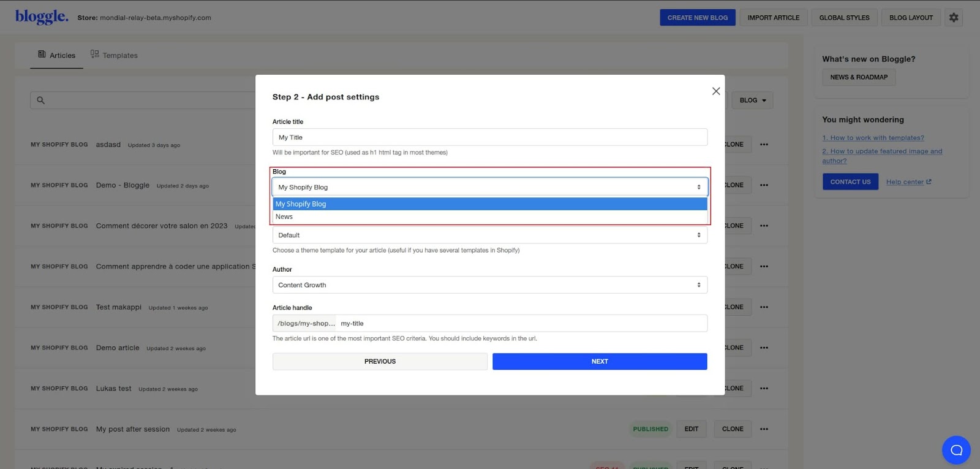Open How to update featured image link
980x469 pixels.
tap(882, 156)
